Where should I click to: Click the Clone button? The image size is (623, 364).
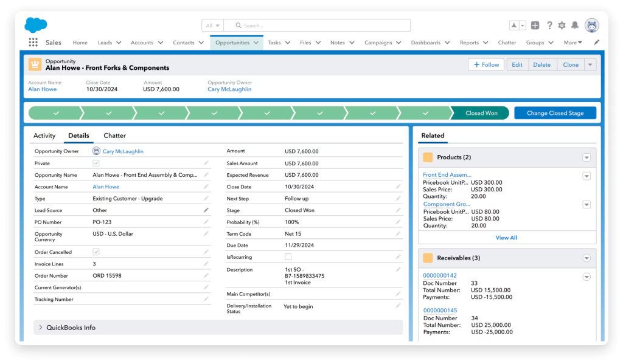571,64
